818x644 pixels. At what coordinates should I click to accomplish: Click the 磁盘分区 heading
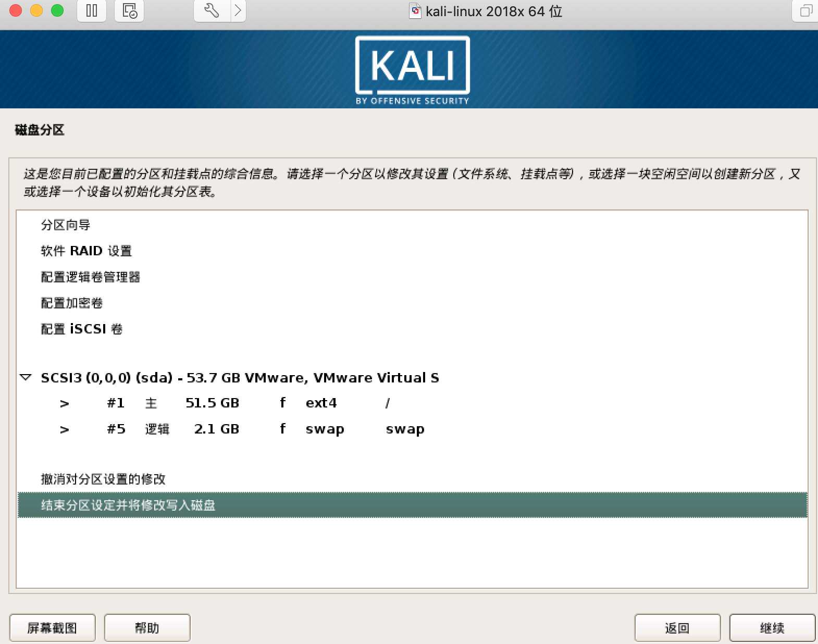pyautogui.click(x=40, y=130)
